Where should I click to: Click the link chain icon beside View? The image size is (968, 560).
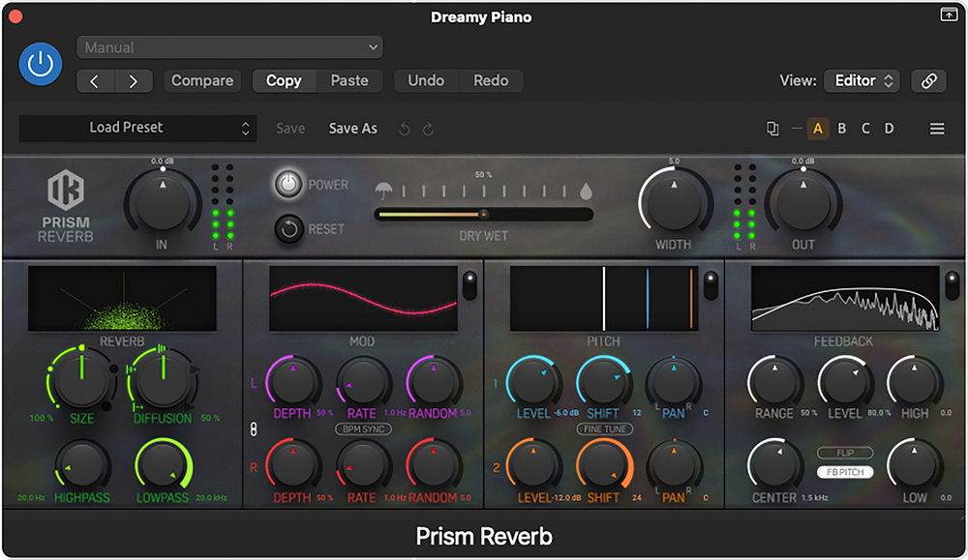(x=928, y=81)
